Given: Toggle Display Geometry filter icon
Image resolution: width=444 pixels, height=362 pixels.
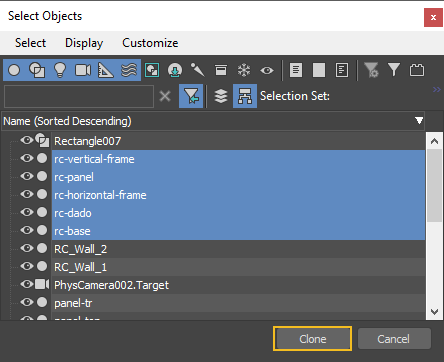Looking at the screenshot, I should [x=14, y=70].
